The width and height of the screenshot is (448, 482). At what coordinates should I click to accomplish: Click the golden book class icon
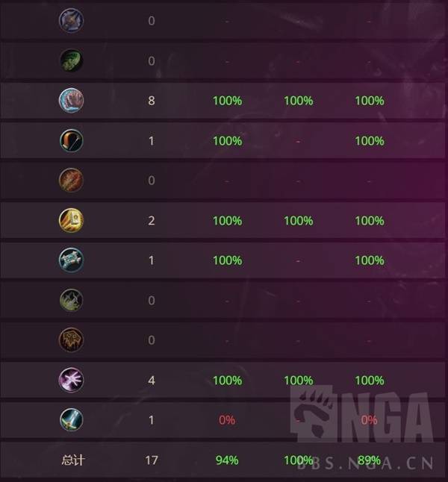pos(71,220)
